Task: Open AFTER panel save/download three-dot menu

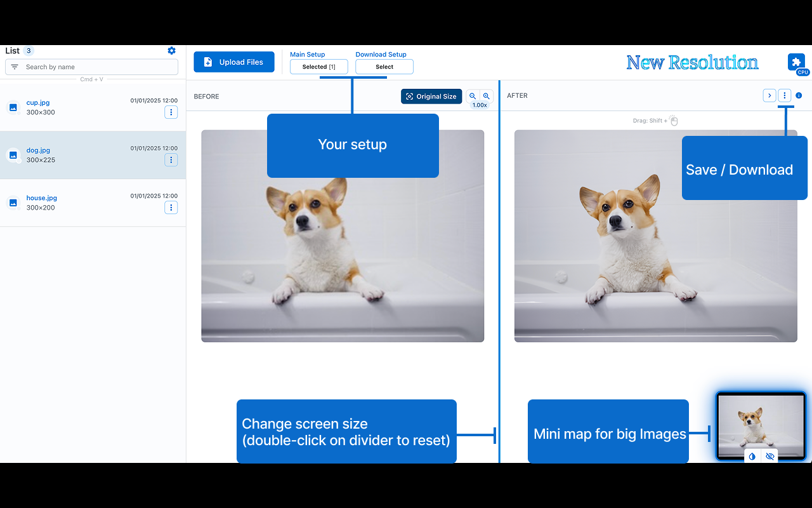Action: click(x=785, y=96)
